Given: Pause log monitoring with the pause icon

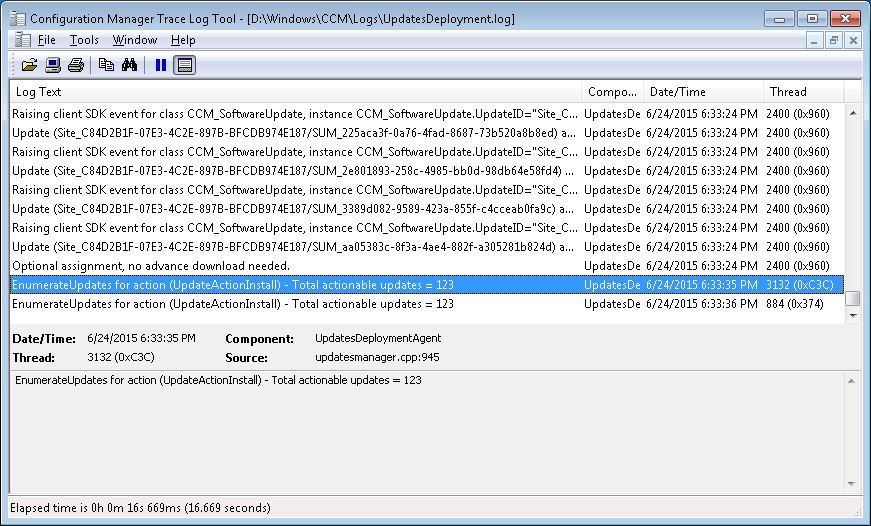Looking at the screenshot, I should [160, 65].
